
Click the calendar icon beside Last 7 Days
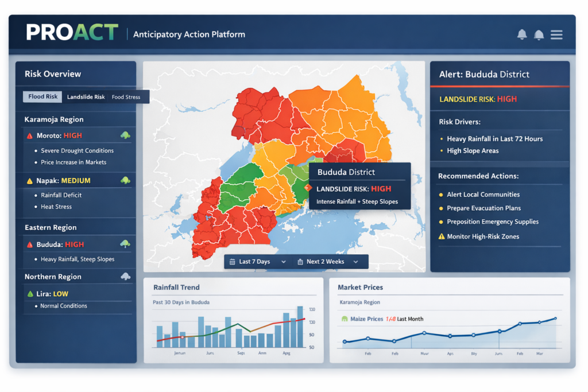(x=232, y=262)
